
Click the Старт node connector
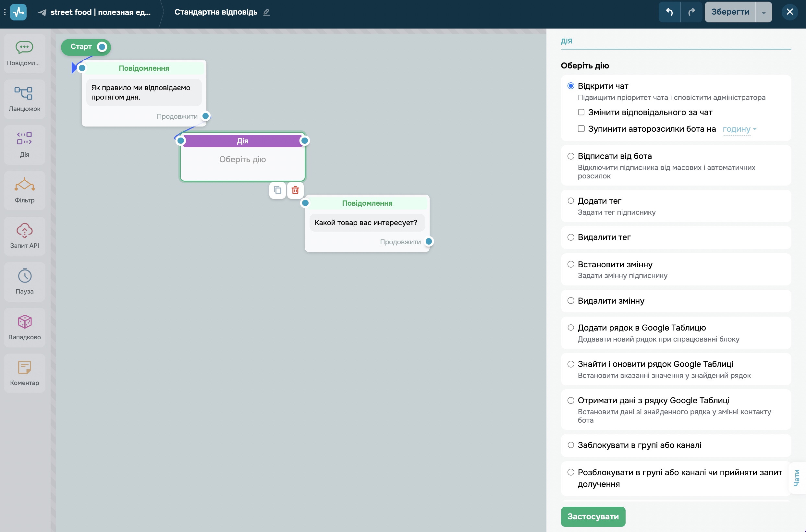pos(102,47)
